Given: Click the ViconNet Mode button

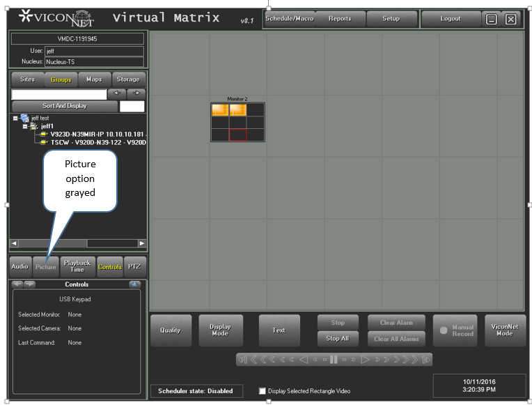Looking at the screenshot, I should click(x=505, y=330).
